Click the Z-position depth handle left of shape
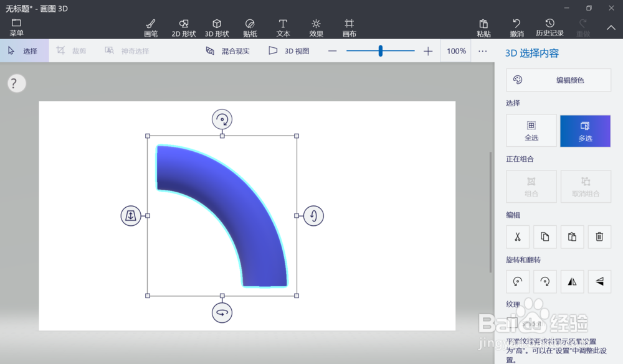Screen dimensions: 623x364 131,215
